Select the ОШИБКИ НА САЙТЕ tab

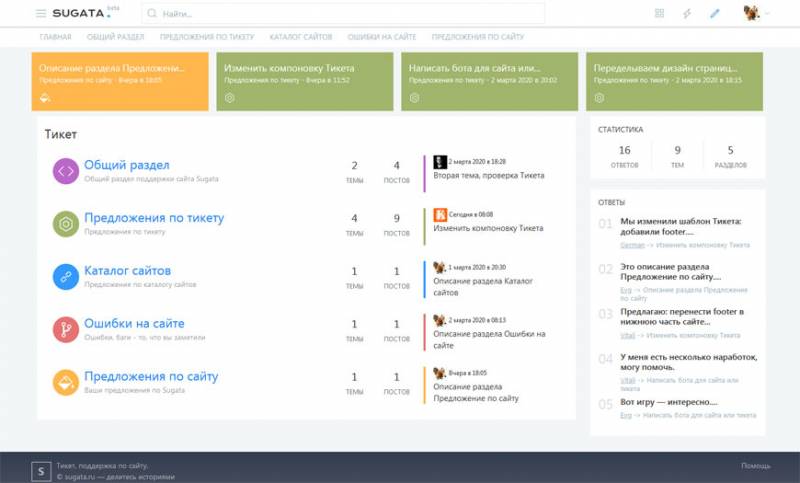click(x=382, y=37)
